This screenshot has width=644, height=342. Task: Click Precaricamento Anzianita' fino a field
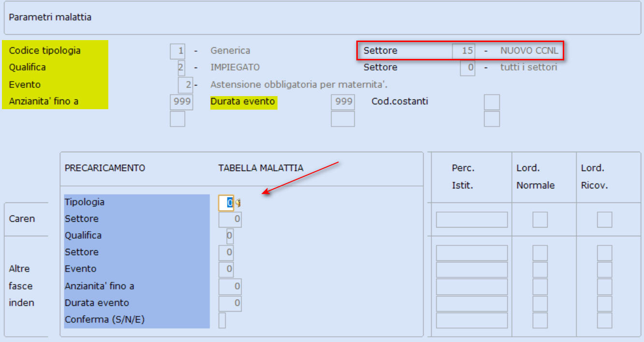click(x=230, y=287)
